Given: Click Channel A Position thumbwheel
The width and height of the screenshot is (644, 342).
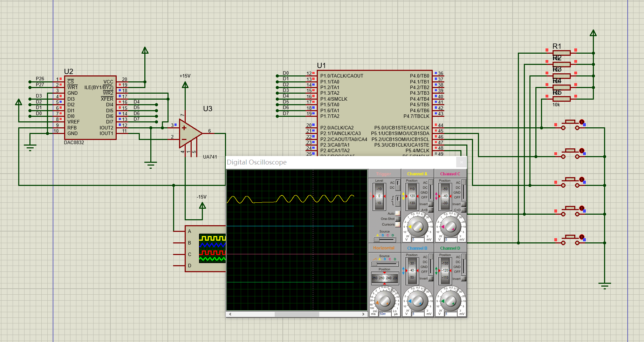Looking at the screenshot, I should (x=412, y=196).
